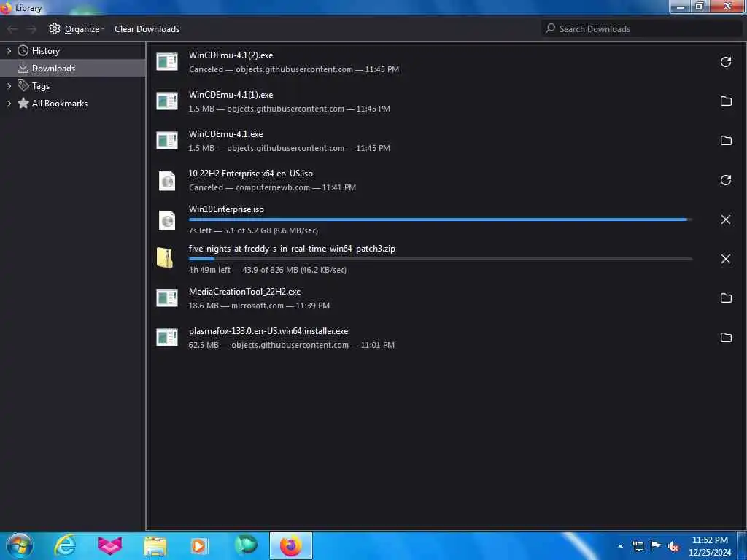The height and width of the screenshot is (560, 747).
Task: Select History in the sidebar
Action: tap(72, 50)
